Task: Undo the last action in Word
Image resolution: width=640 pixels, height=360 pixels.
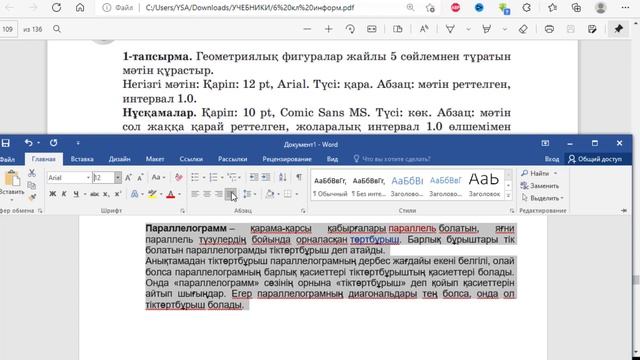Action: pyautogui.click(x=28, y=143)
